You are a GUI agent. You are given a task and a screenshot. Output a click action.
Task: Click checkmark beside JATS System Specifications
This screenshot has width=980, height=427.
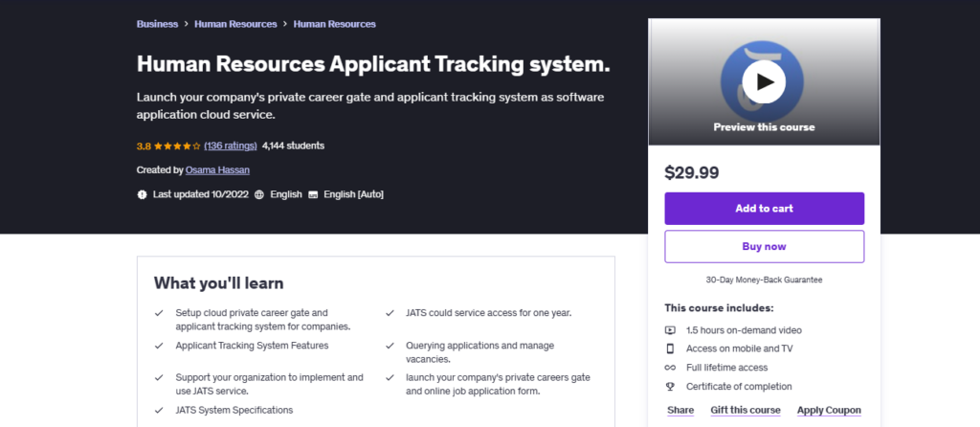click(160, 411)
